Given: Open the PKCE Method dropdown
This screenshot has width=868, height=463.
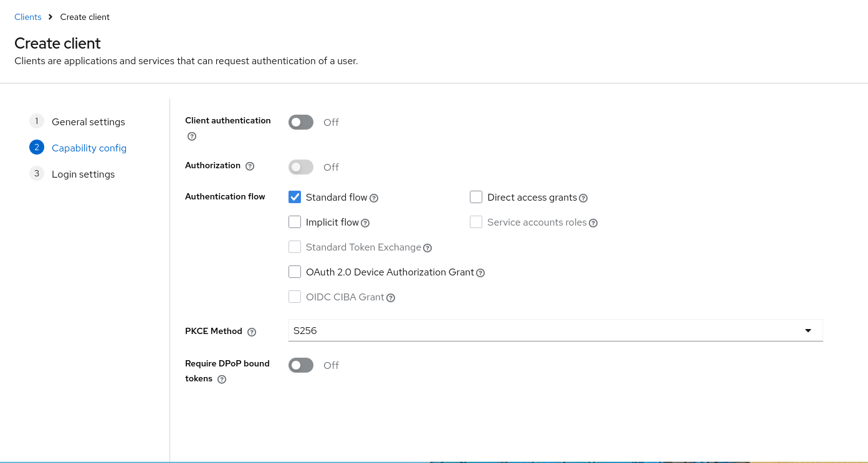Looking at the screenshot, I should pyautogui.click(x=808, y=330).
